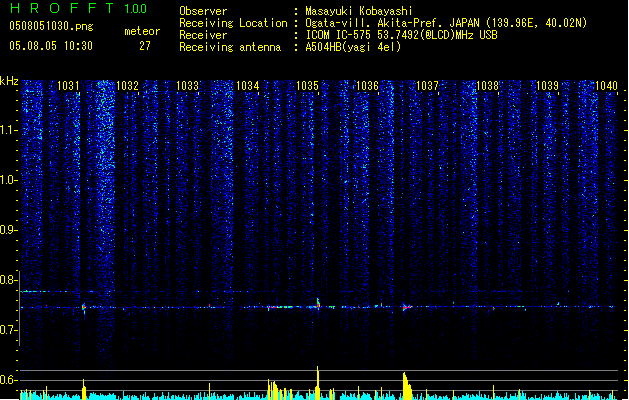Click the 1039 time marker

tap(547, 85)
